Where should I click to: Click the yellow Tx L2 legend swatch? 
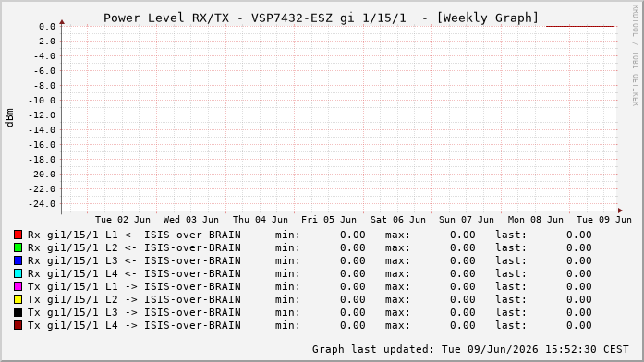(18, 299)
